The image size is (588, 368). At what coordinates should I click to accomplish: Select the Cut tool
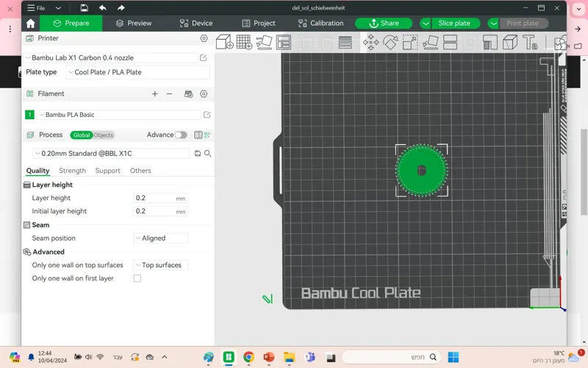tap(450, 42)
